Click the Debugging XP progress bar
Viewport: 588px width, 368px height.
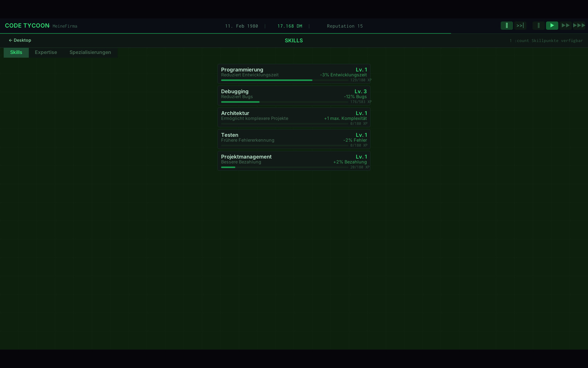[284, 102]
